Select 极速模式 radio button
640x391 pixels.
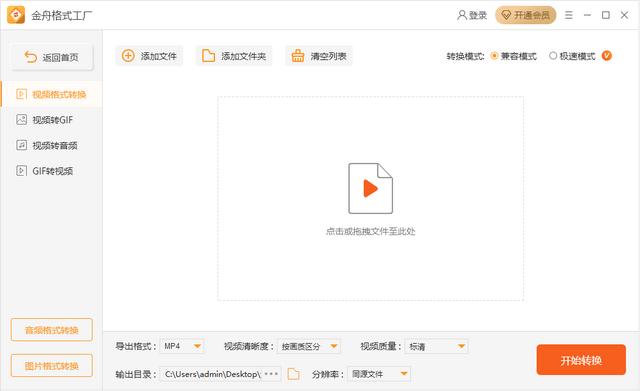pos(553,56)
